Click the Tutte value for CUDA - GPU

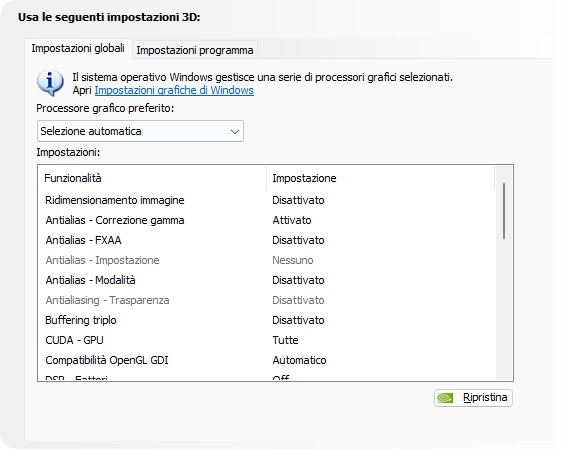point(285,340)
